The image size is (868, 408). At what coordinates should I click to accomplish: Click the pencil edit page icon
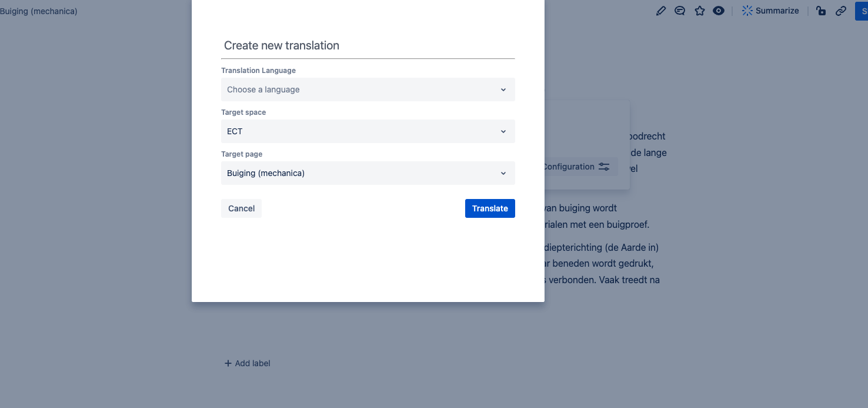pos(661,11)
